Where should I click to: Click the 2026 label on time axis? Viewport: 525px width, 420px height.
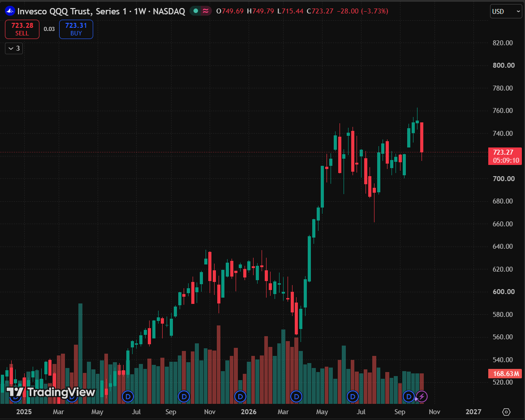249,411
